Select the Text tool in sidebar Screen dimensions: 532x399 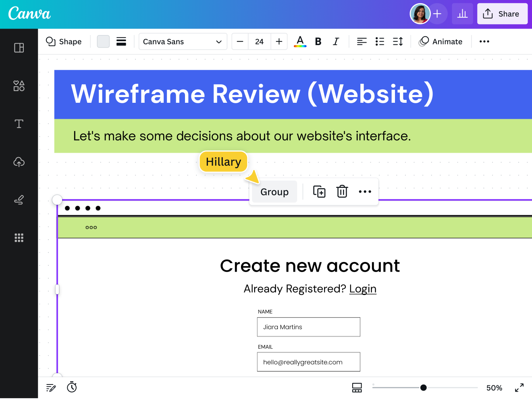19,124
